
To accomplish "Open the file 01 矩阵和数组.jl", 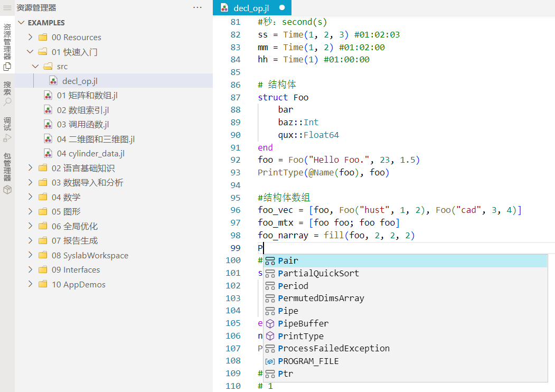I will 87,96.
